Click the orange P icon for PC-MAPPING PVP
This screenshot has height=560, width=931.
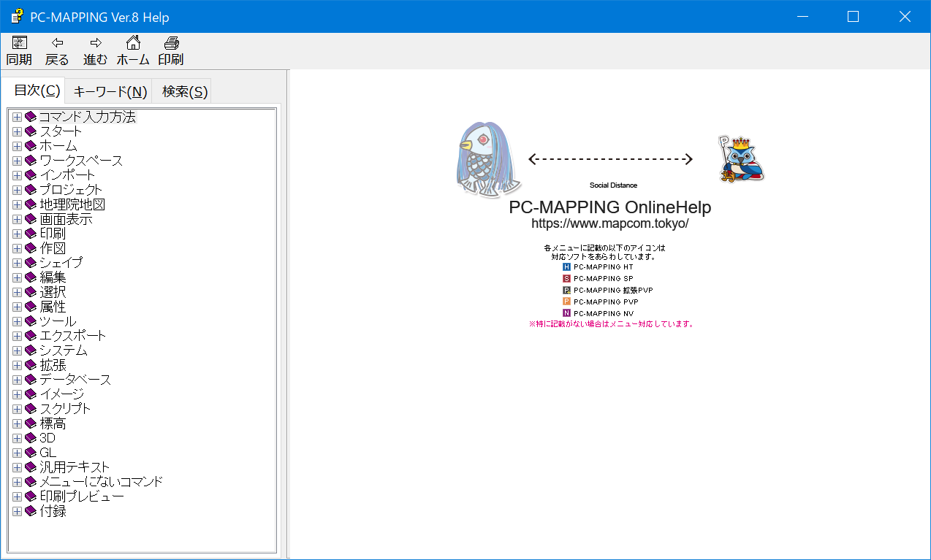(566, 302)
